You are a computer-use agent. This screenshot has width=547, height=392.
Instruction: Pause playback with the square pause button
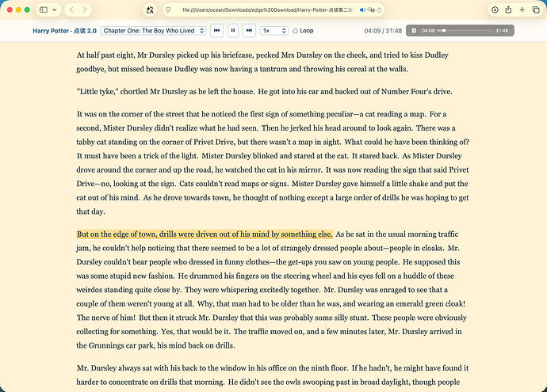233,31
